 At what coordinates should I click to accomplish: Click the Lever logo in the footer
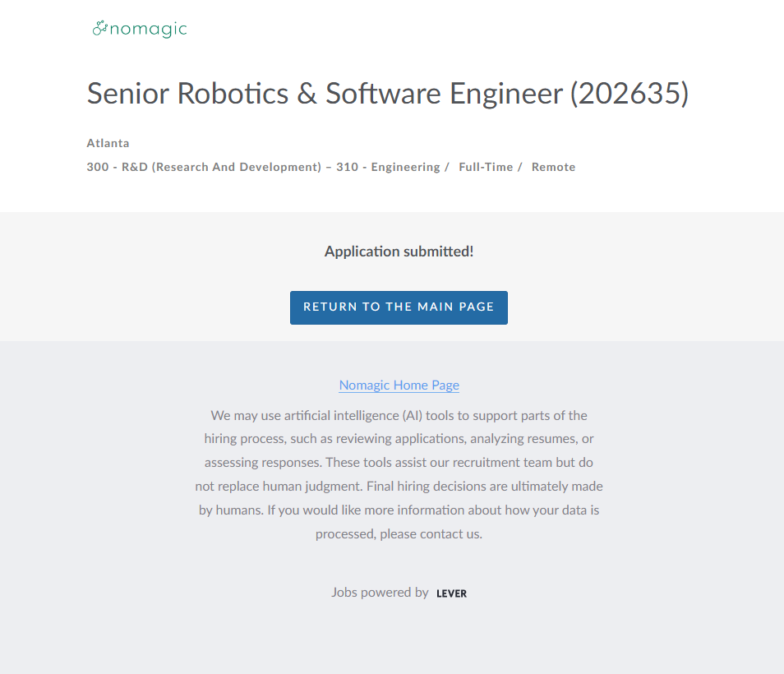click(451, 593)
